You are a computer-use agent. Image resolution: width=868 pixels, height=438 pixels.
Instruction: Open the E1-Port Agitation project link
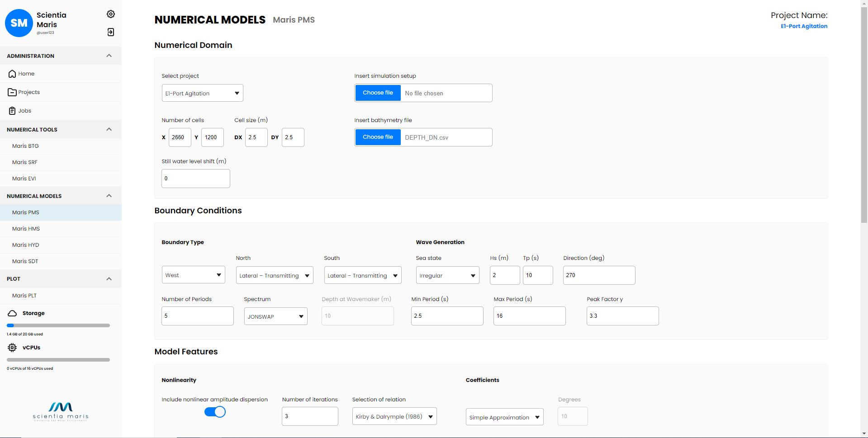click(x=804, y=26)
